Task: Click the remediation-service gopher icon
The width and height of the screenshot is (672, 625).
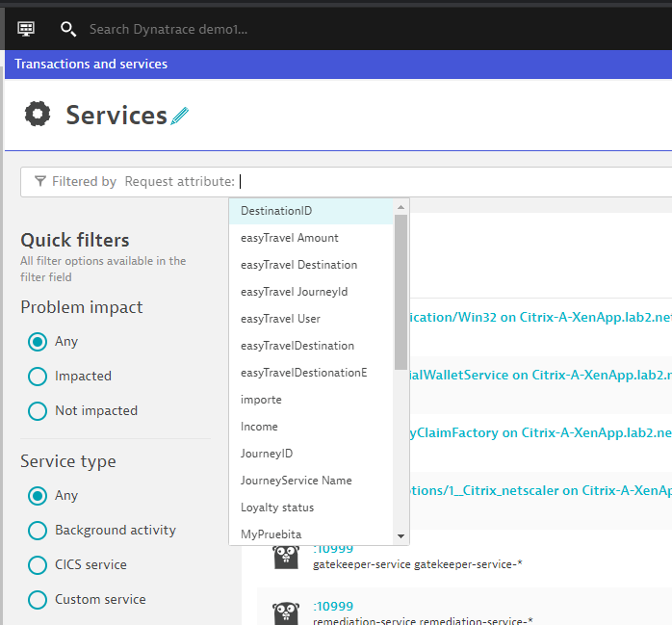Action: coord(286,613)
